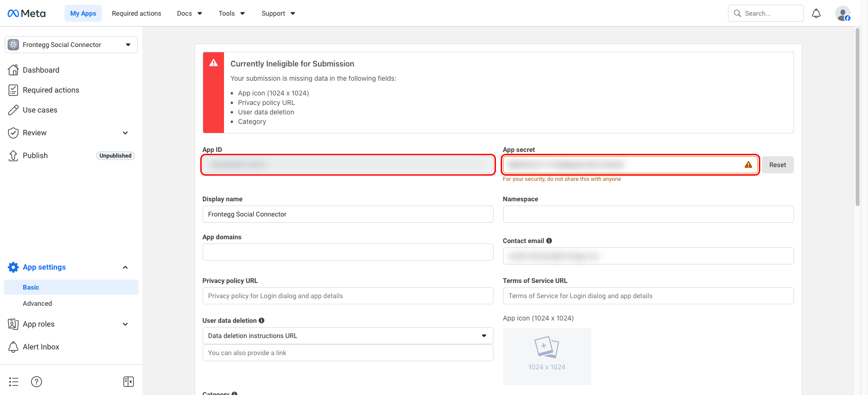Click the page vertical scrollbar
Image resolution: width=868 pixels, height=395 pixels.
[x=858, y=117]
